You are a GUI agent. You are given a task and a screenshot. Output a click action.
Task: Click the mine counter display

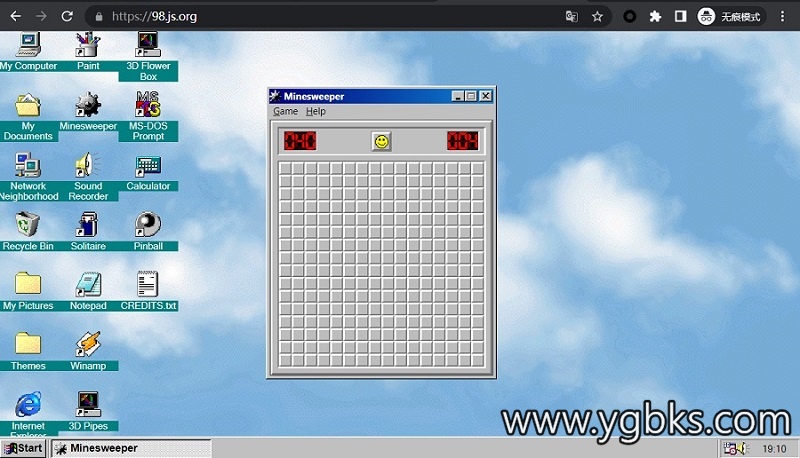tap(300, 140)
